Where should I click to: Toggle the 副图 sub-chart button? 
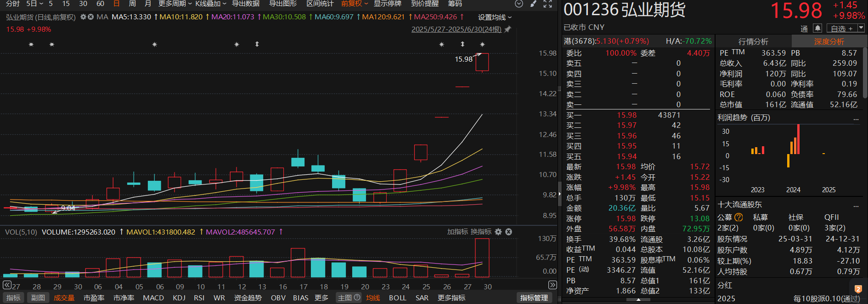tap(38, 298)
